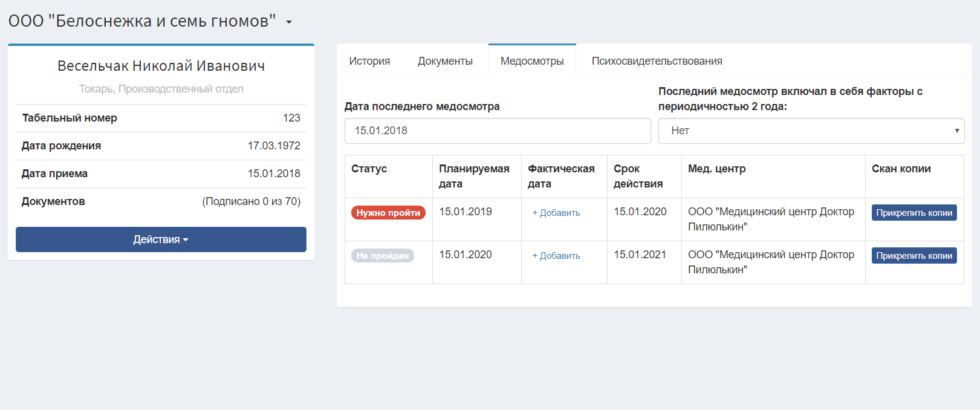This screenshot has height=410, width=980.
Task: Click the Документов signed count row
Action: 161,201
